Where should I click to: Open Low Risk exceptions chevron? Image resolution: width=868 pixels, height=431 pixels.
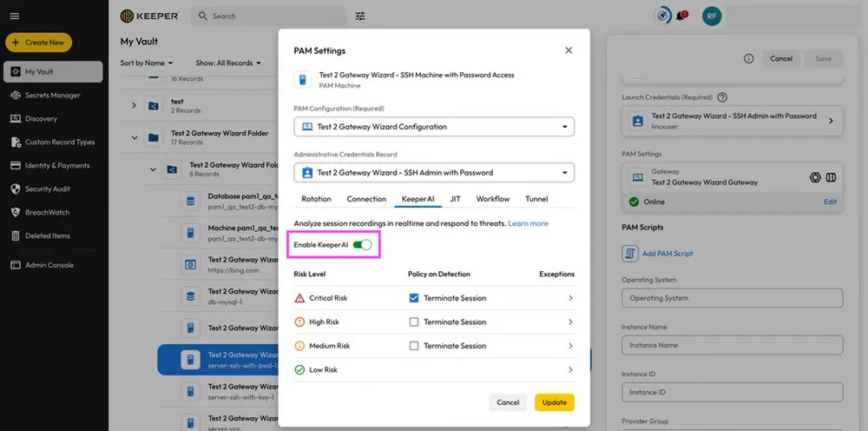[x=571, y=369]
